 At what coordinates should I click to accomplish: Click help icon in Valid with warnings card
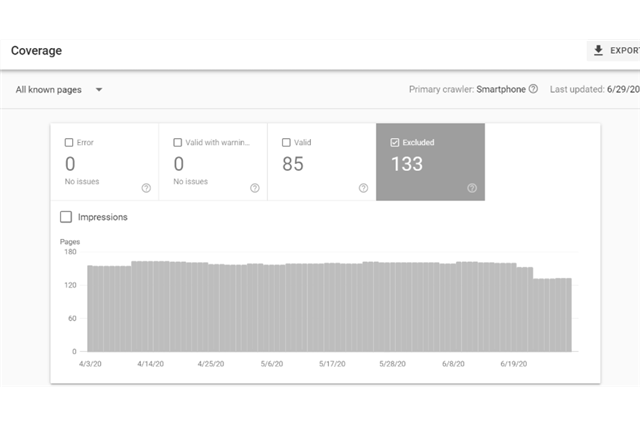click(x=254, y=188)
